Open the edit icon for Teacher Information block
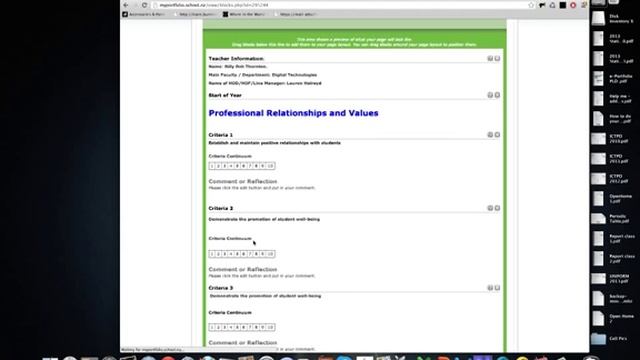The width and height of the screenshot is (640, 360). click(x=490, y=58)
